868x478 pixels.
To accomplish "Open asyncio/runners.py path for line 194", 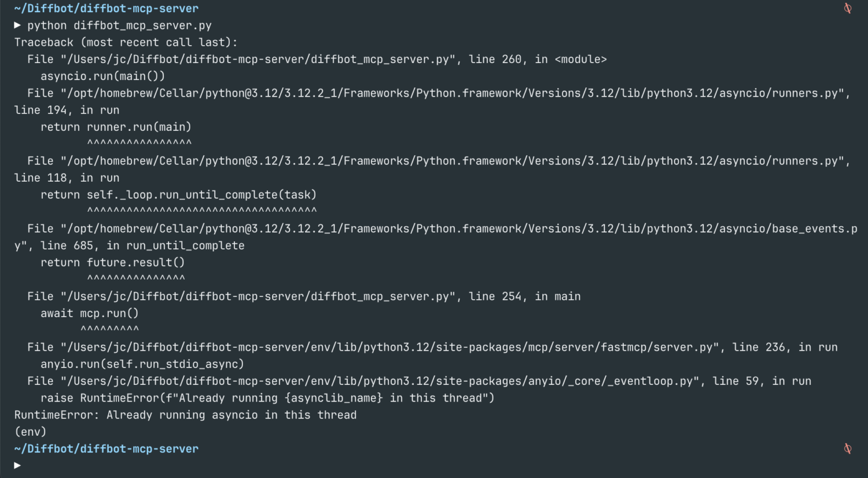I will [453, 93].
